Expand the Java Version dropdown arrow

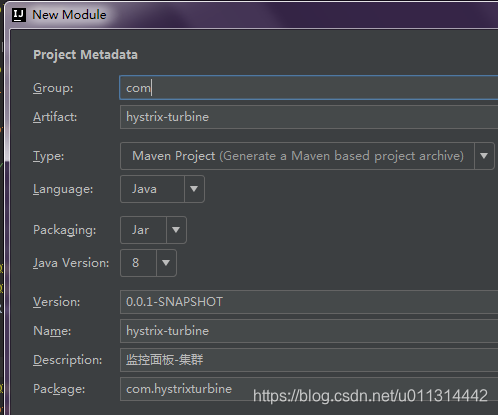[x=166, y=263]
